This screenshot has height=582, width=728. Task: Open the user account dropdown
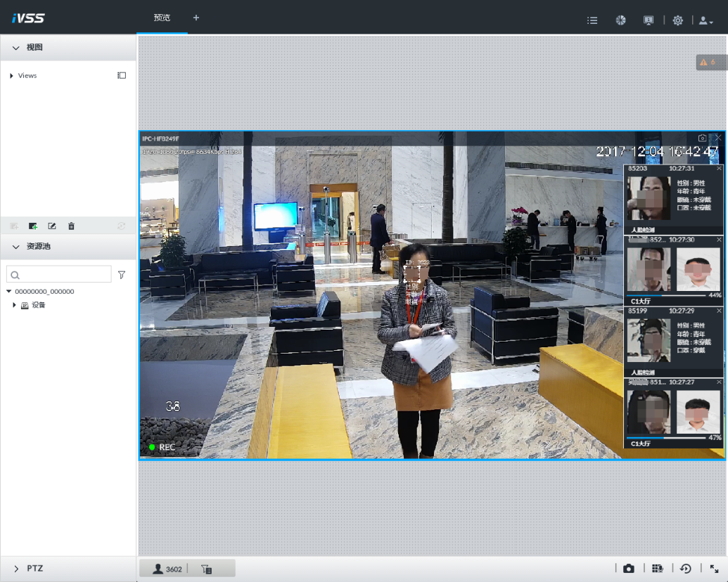pos(705,20)
